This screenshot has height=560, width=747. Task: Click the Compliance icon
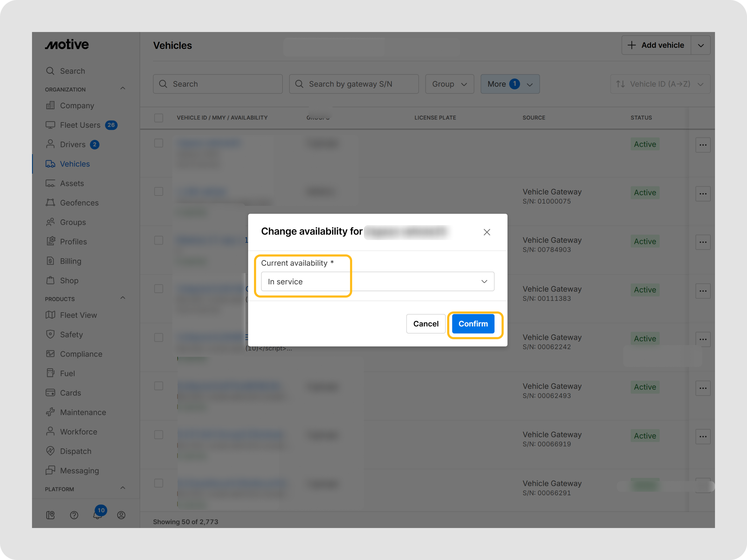click(50, 354)
